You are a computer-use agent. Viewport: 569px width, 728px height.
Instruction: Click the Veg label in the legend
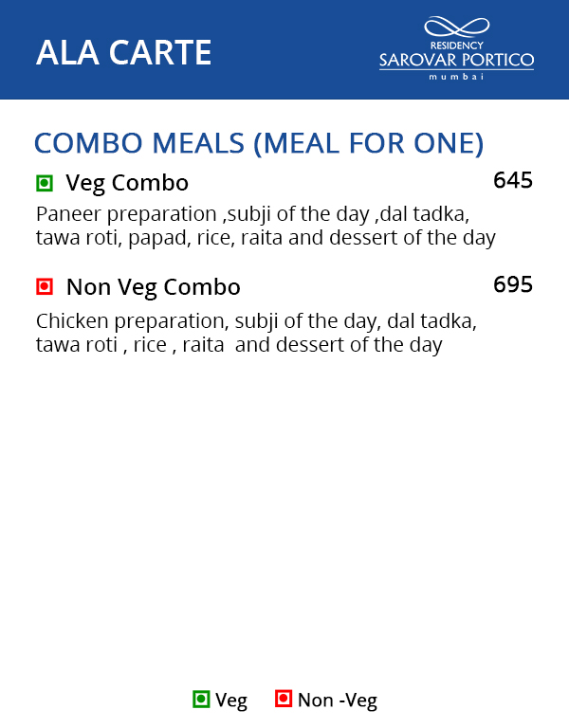(230, 701)
